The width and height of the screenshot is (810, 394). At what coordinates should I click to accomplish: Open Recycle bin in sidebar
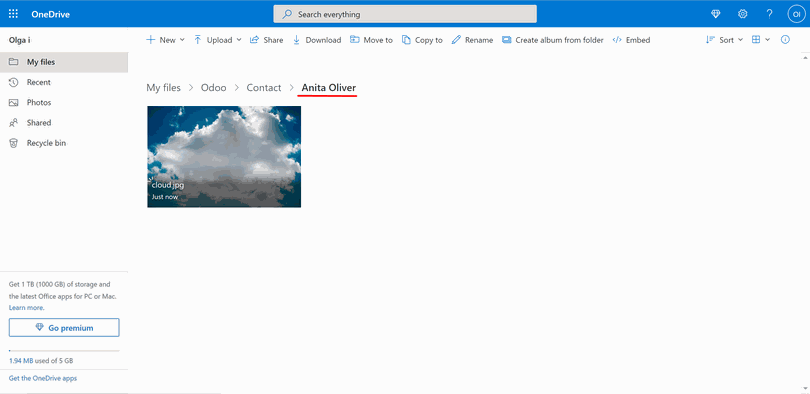click(x=64, y=143)
